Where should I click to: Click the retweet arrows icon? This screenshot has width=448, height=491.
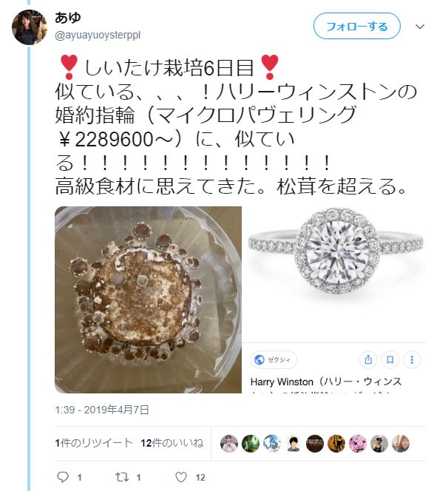(121, 477)
